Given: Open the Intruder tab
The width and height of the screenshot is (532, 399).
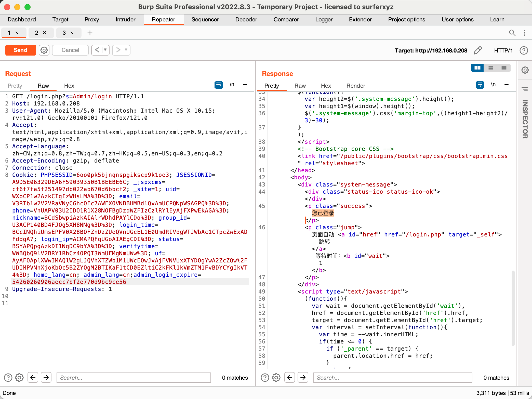Looking at the screenshot, I should pyautogui.click(x=125, y=20).
